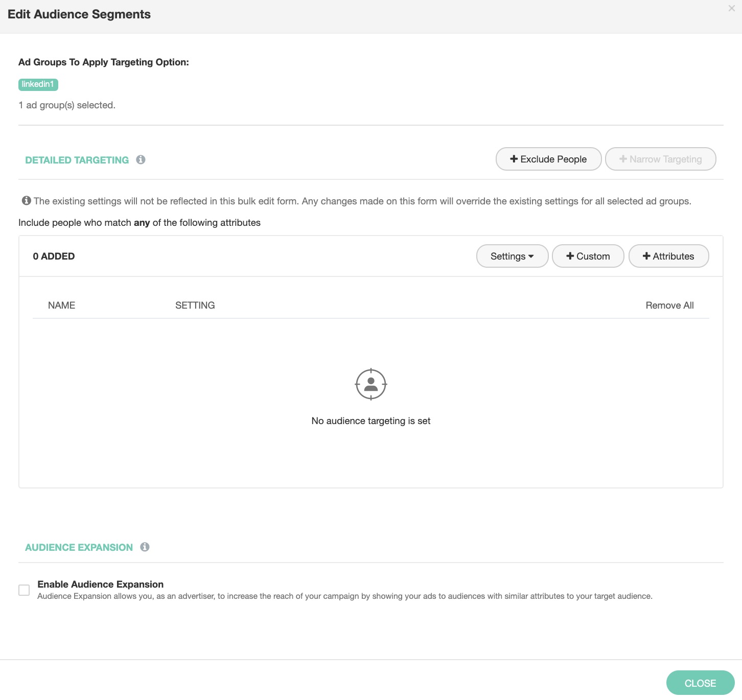Click the Audience Expansion section heading
Image resolution: width=742 pixels, height=700 pixels.
79,548
